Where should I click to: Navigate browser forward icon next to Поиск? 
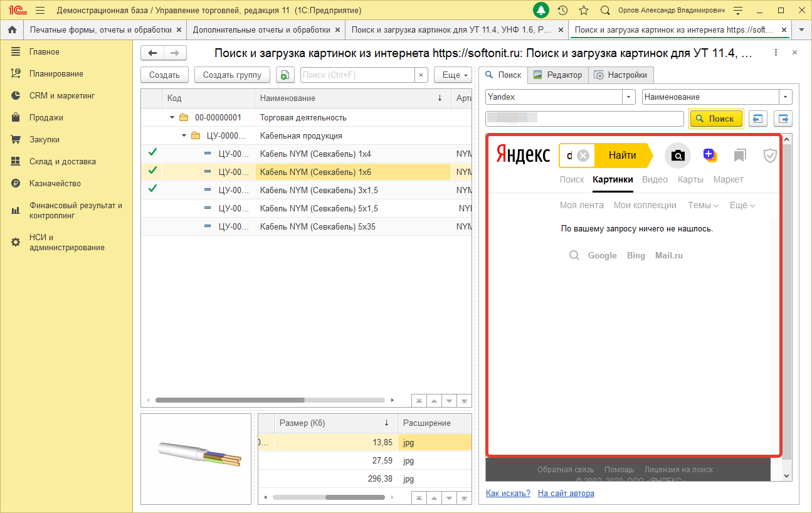click(784, 119)
